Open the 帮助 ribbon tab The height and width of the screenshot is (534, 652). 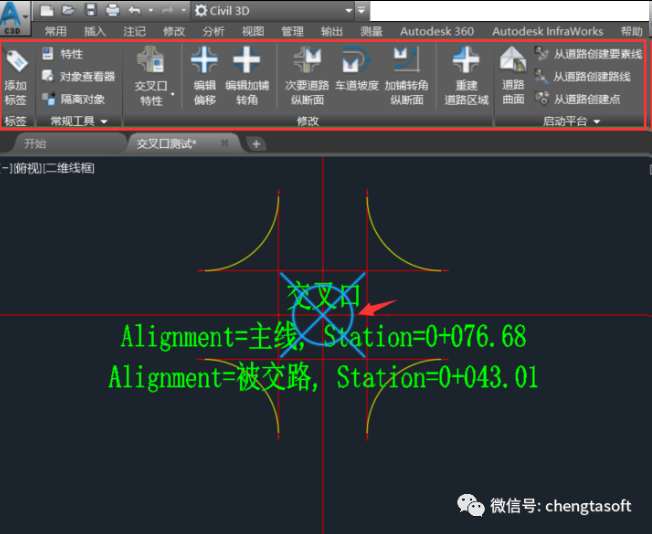pyautogui.click(x=632, y=31)
